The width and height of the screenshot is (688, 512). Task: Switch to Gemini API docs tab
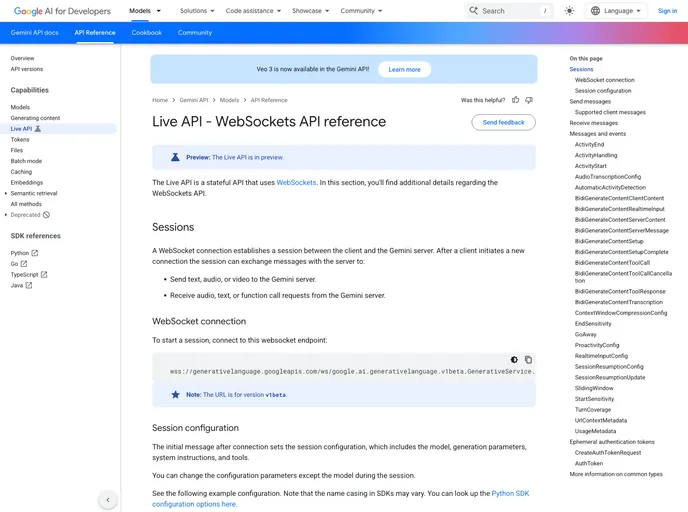click(35, 32)
